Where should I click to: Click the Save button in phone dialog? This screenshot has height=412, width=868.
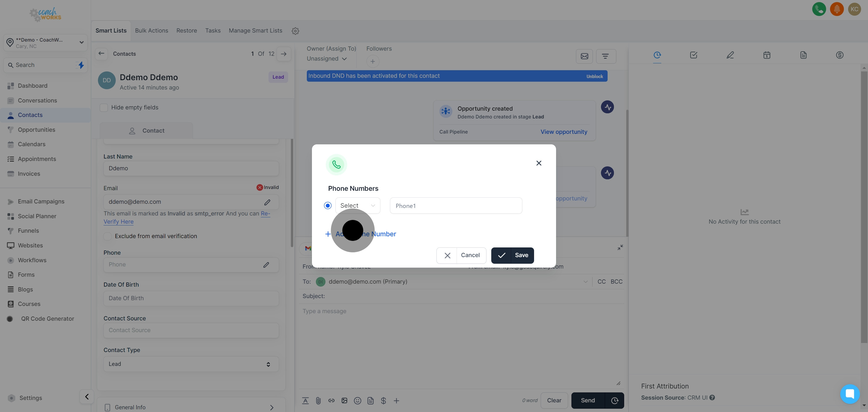512,255
